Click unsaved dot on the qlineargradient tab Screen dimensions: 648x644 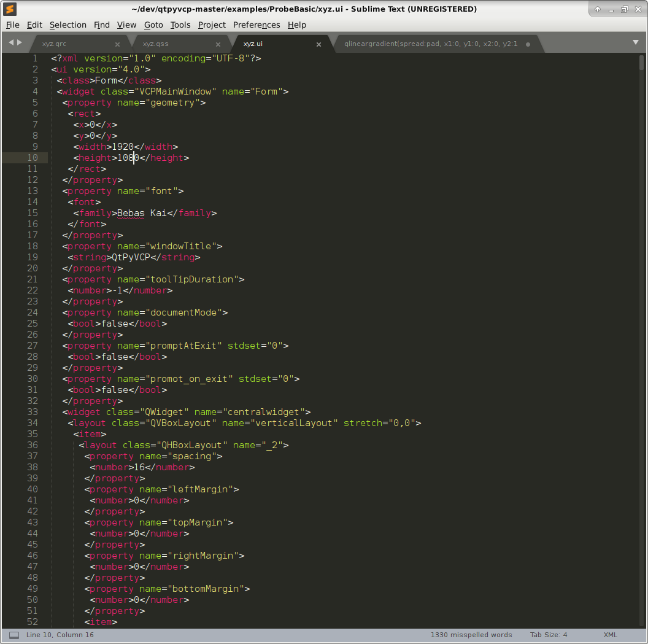(x=528, y=44)
